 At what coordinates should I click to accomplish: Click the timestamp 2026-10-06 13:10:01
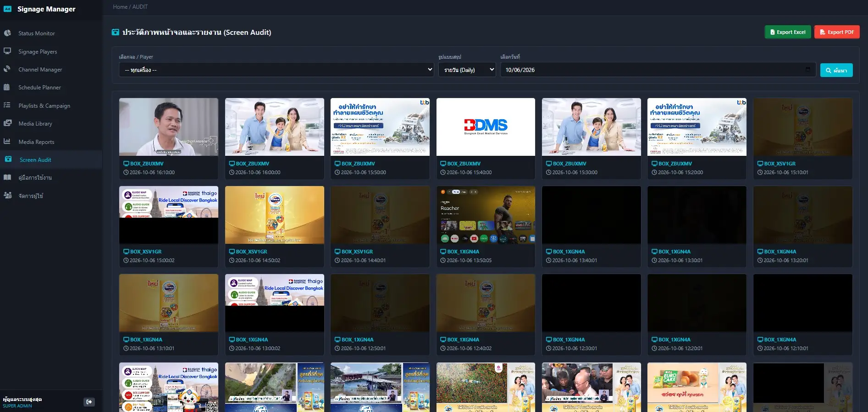tap(152, 348)
